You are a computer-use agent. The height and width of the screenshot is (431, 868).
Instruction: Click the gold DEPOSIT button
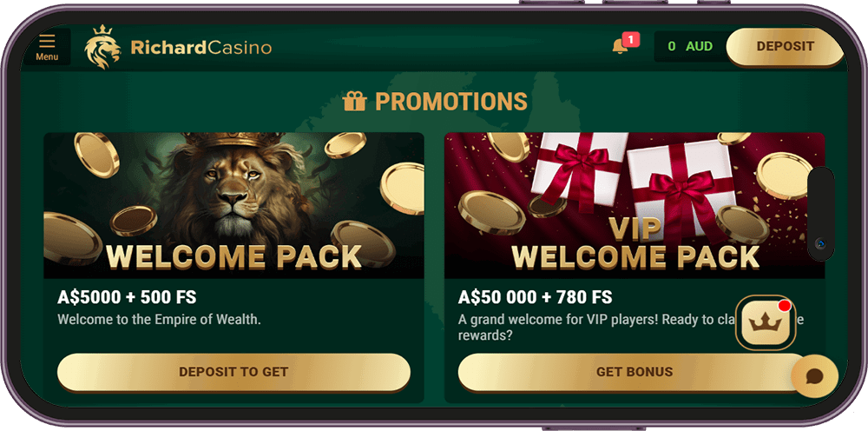[x=785, y=47]
